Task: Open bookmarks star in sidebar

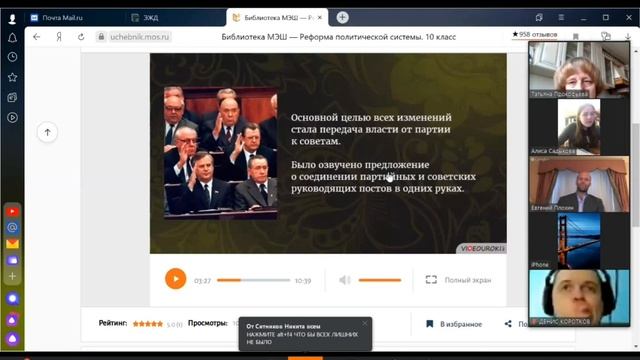Action: point(12,77)
